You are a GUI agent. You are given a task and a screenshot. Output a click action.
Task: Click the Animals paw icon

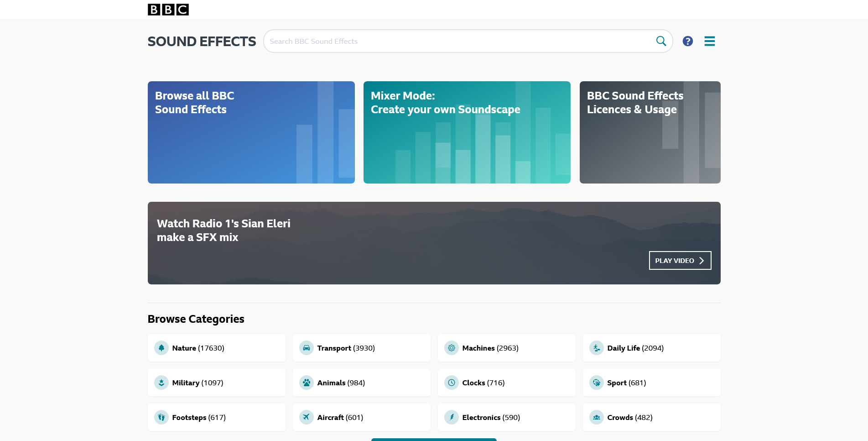[x=307, y=383]
